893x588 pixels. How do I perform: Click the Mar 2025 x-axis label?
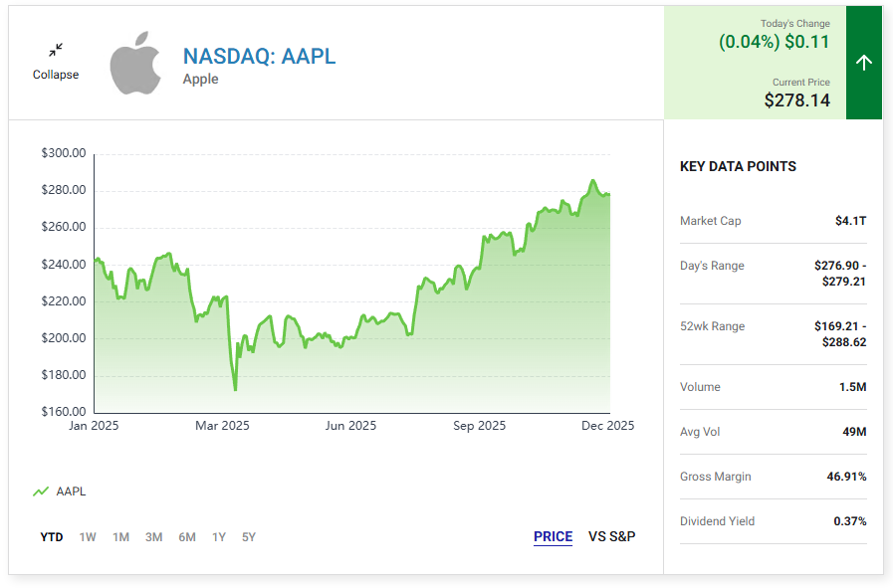tap(222, 425)
